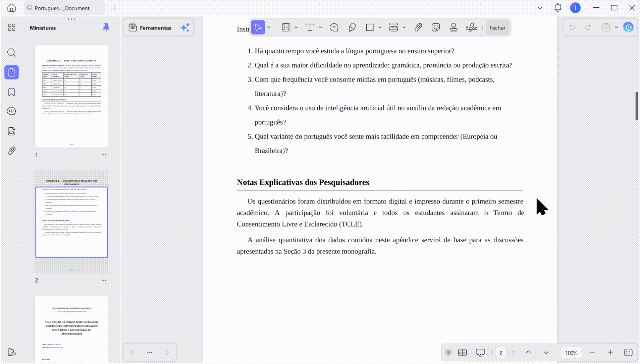Screen dimensions: 640x364
Task: Select the measurement ruler tool
Action: point(394,27)
